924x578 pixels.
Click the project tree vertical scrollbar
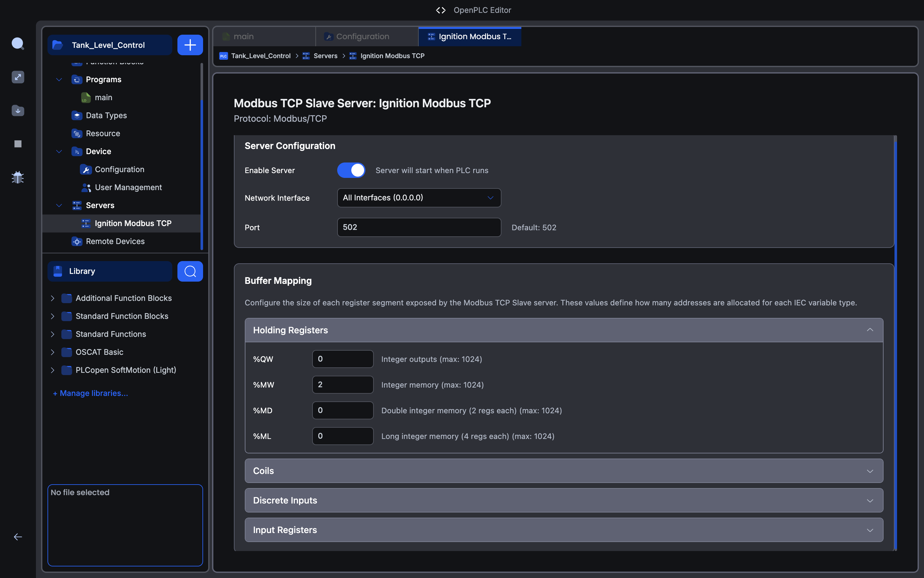(x=201, y=157)
